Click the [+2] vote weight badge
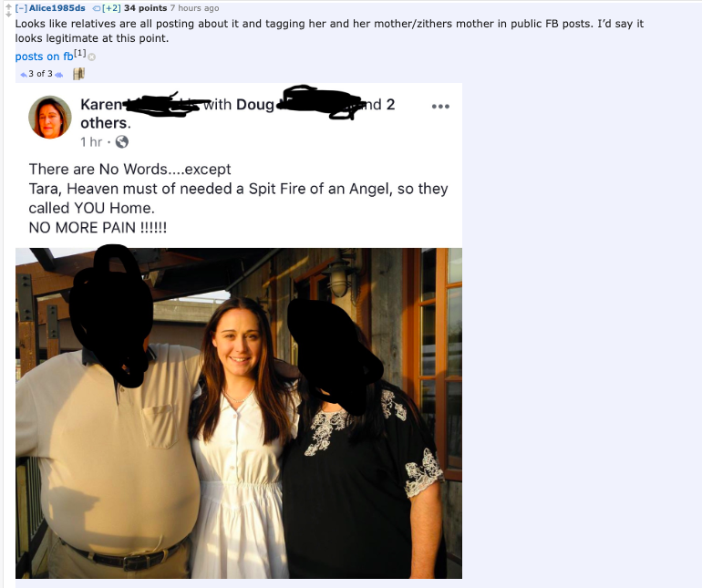702x588 pixels. pos(111,8)
